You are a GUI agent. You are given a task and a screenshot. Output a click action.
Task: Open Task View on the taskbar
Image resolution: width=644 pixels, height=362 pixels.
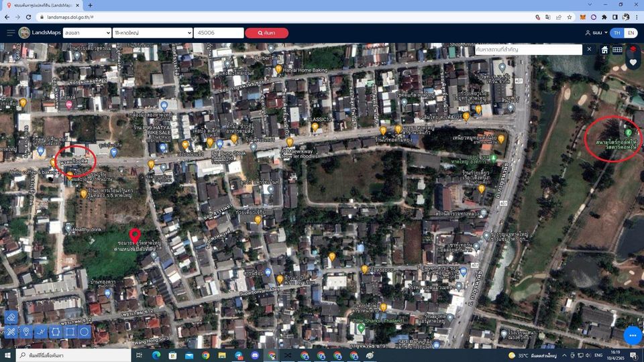[x=139, y=355]
